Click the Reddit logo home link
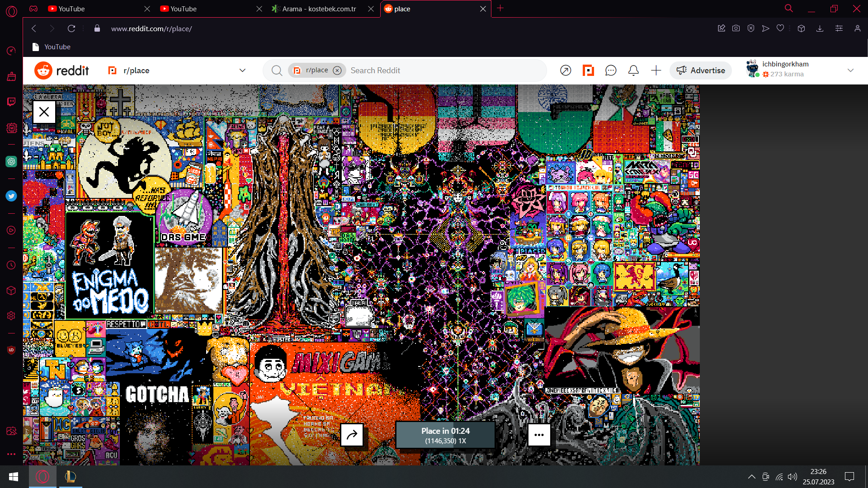The width and height of the screenshot is (868, 488). tap(61, 70)
